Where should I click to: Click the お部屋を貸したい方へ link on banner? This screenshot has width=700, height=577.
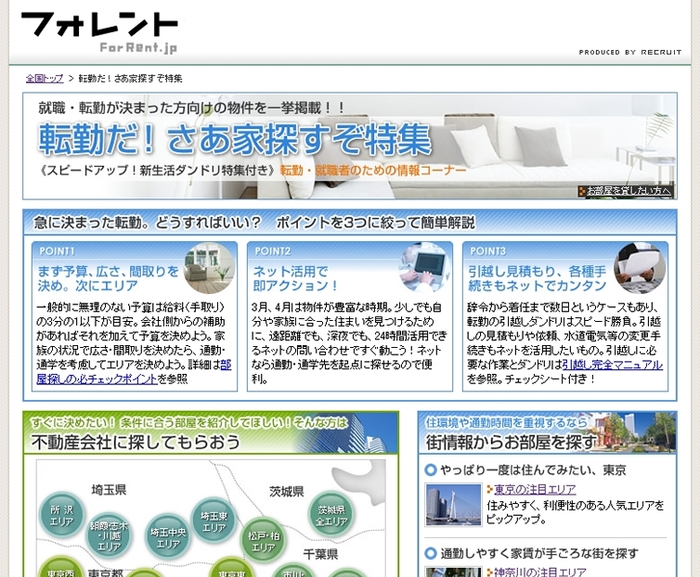[x=625, y=191]
